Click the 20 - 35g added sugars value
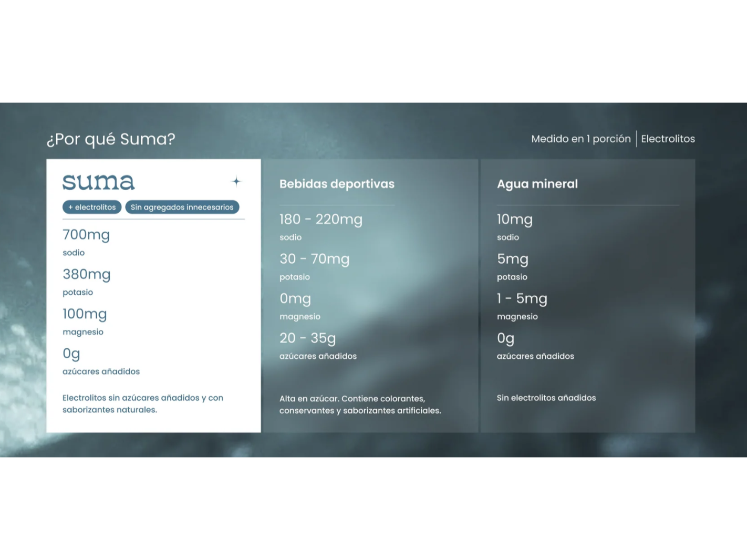 [307, 338]
